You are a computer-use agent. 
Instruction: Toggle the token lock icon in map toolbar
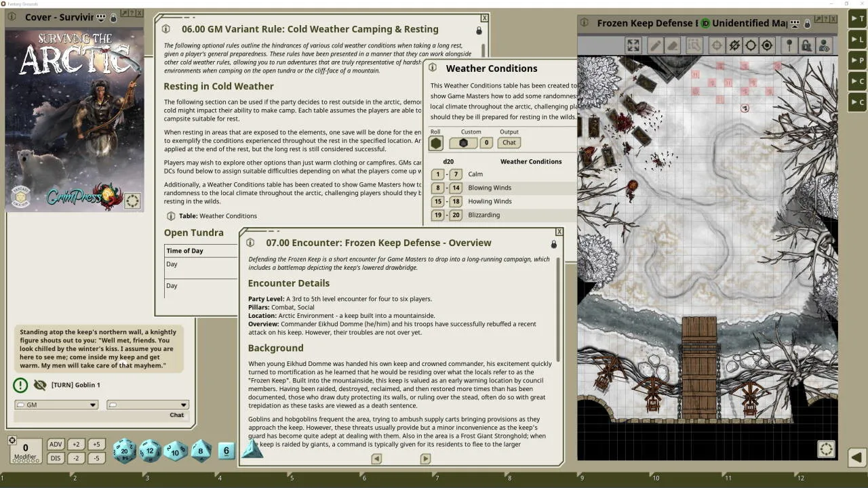tap(806, 45)
